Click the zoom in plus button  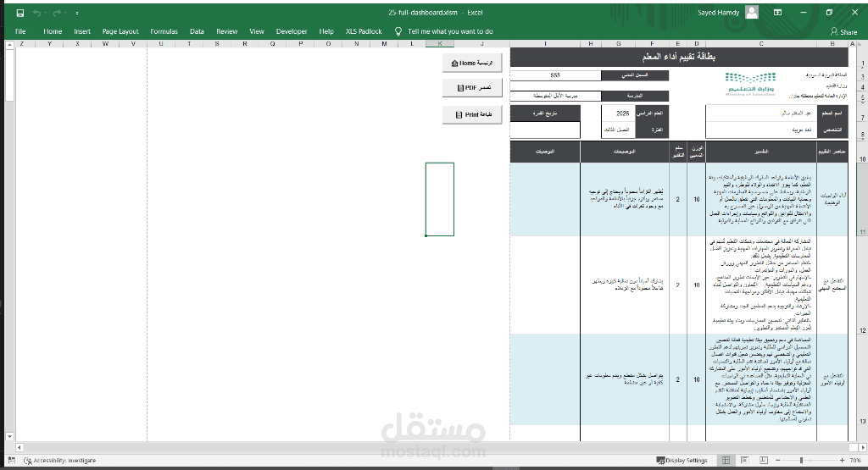coord(842,460)
